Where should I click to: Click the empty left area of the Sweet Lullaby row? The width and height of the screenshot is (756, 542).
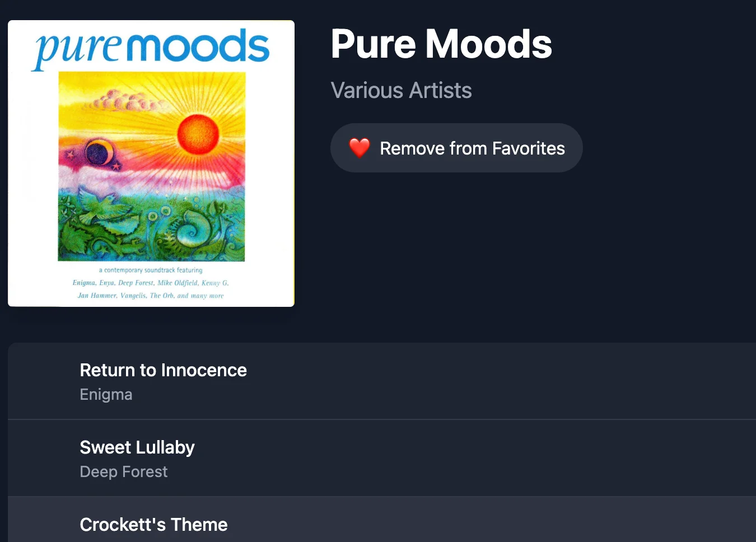(44, 458)
